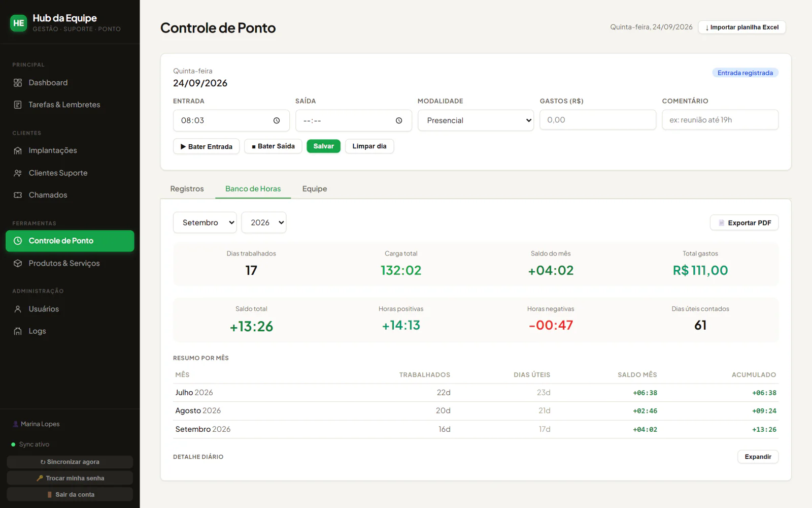Click the Comentário input field
Screen dimensions: 812x508
point(720,120)
